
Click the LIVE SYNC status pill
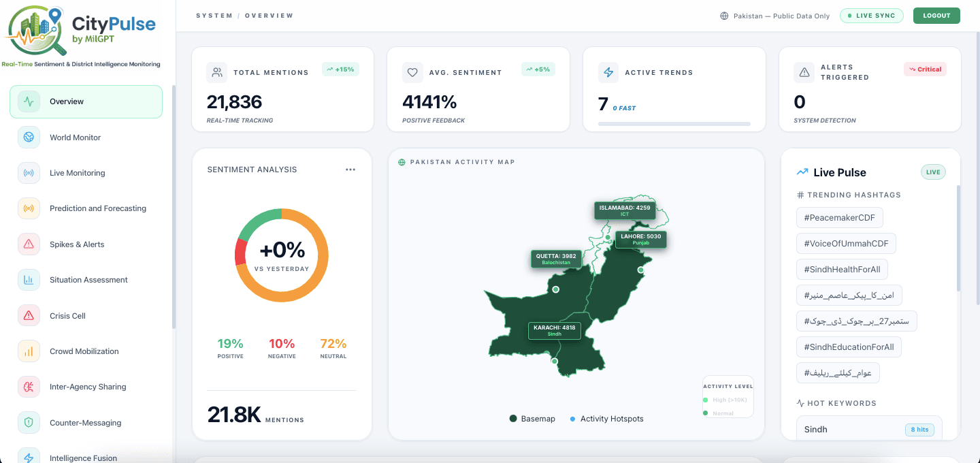tap(872, 16)
